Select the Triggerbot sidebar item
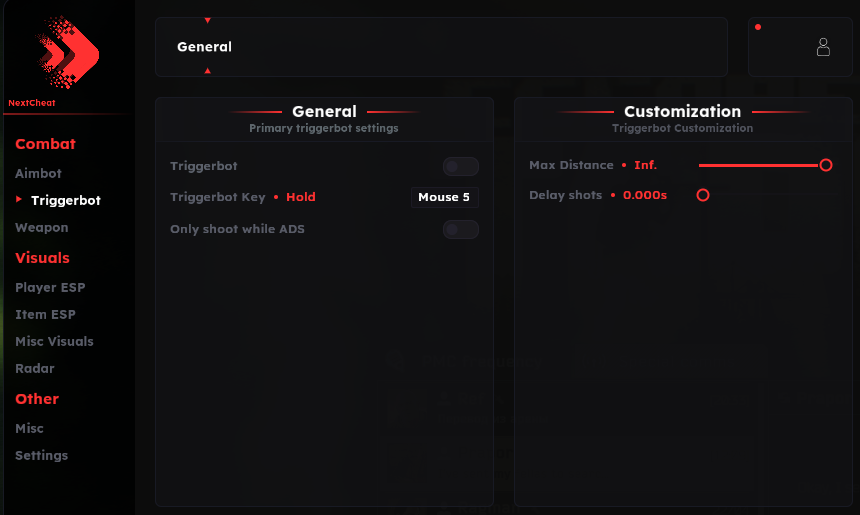860x515 pixels. tap(65, 200)
